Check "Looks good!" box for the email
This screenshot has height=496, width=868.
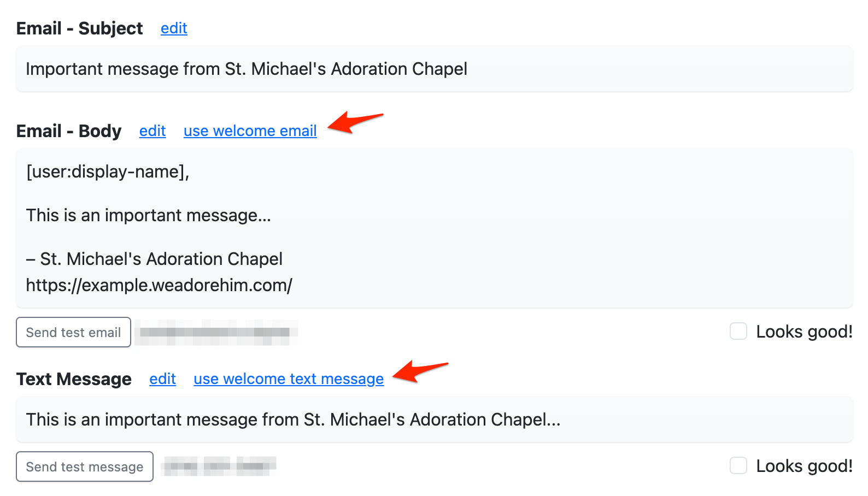pyautogui.click(x=738, y=331)
